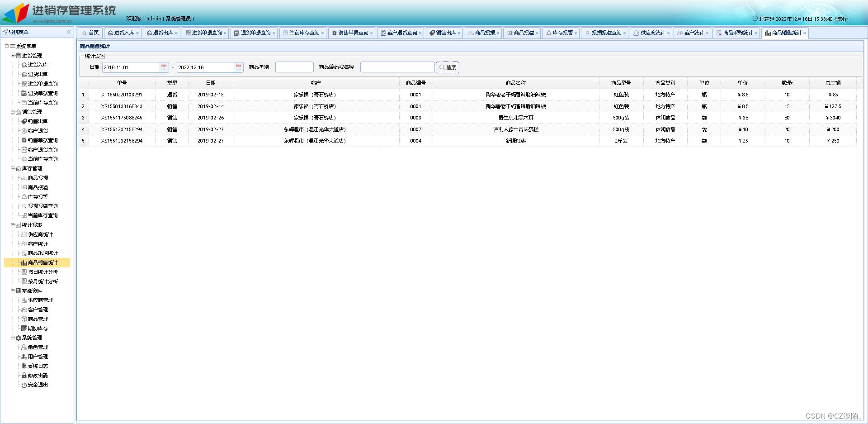This screenshot has width=868, height=424.
Task: Open 按月统计分析 in the sidebar
Action: [x=43, y=281]
